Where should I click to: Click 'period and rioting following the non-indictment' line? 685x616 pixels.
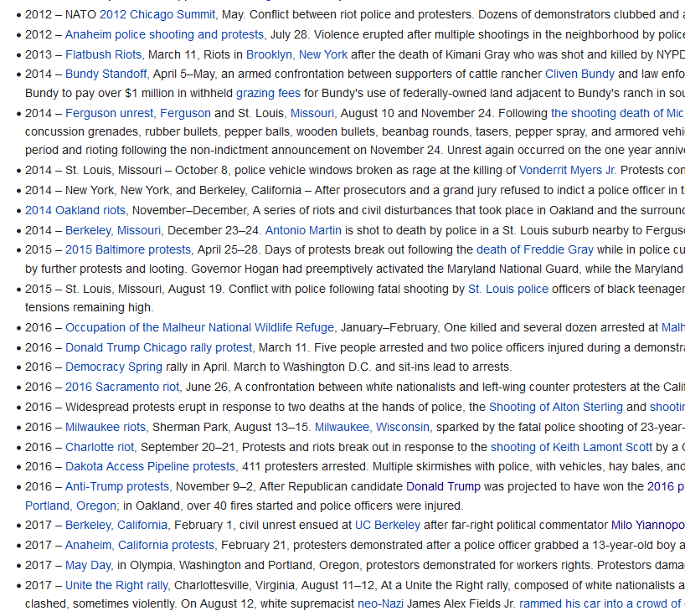pos(355,150)
